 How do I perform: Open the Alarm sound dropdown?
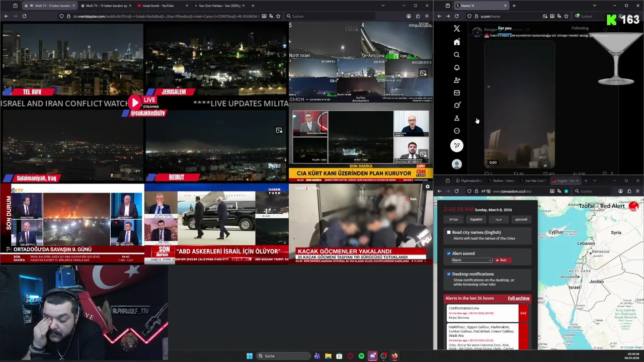click(x=471, y=260)
